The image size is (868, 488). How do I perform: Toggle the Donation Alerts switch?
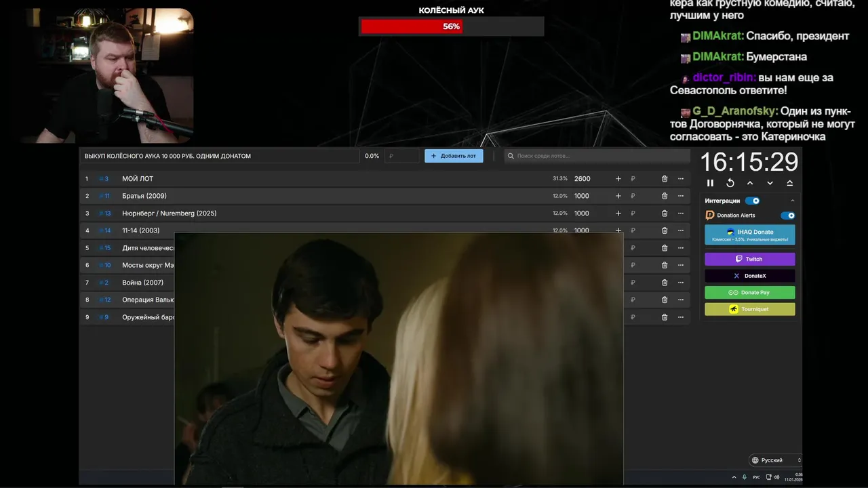(787, 216)
